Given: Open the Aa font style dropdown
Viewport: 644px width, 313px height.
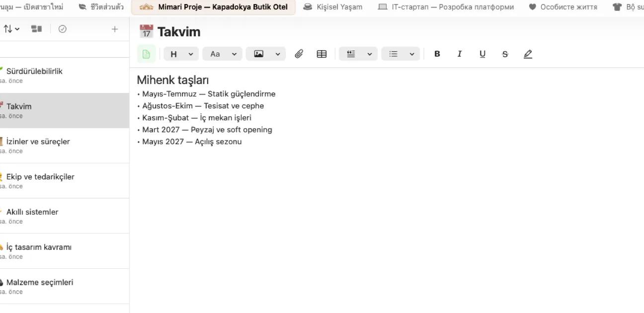Looking at the screenshot, I should 222,54.
